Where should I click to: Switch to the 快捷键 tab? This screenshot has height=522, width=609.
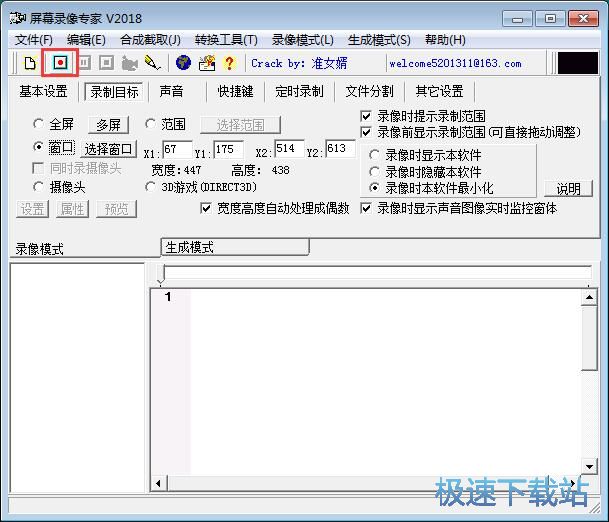[235, 92]
